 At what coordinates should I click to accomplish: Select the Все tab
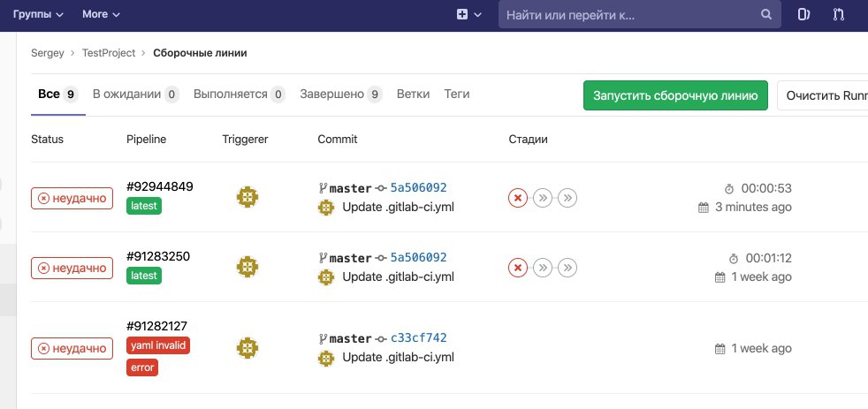pyautogui.click(x=58, y=95)
